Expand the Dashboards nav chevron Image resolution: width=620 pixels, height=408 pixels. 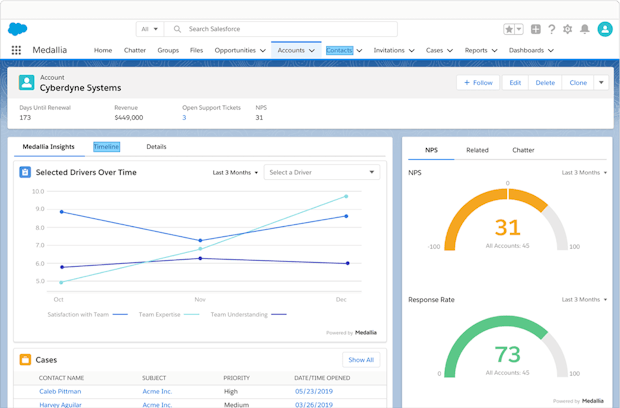tap(551, 51)
